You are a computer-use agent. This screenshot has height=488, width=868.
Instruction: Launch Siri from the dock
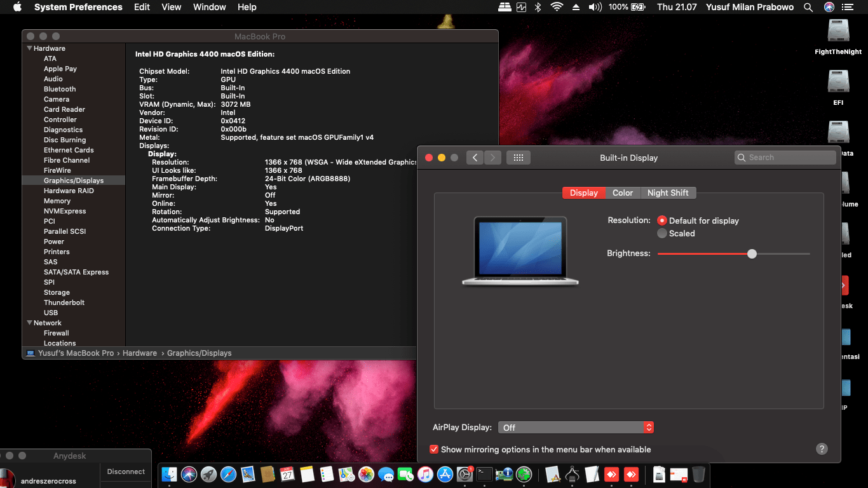click(x=189, y=474)
